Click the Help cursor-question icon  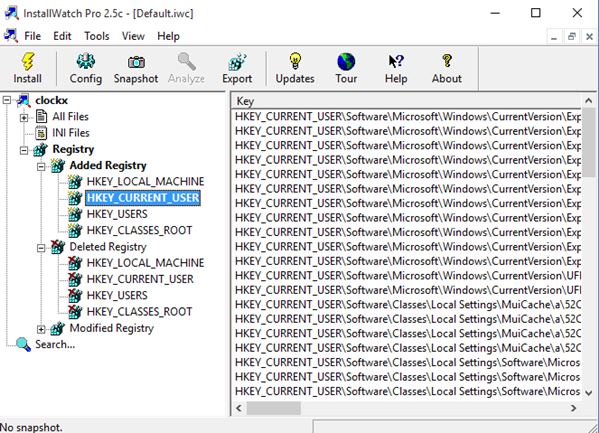396,61
